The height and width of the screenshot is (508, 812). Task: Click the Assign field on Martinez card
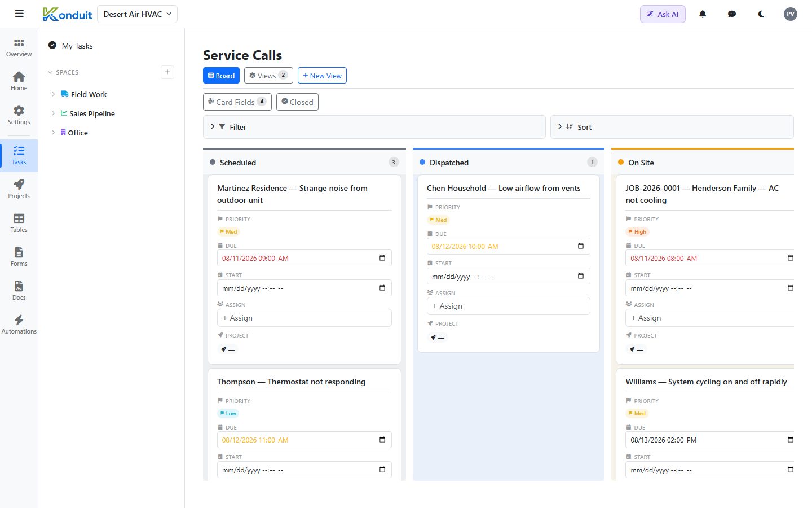(304, 318)
